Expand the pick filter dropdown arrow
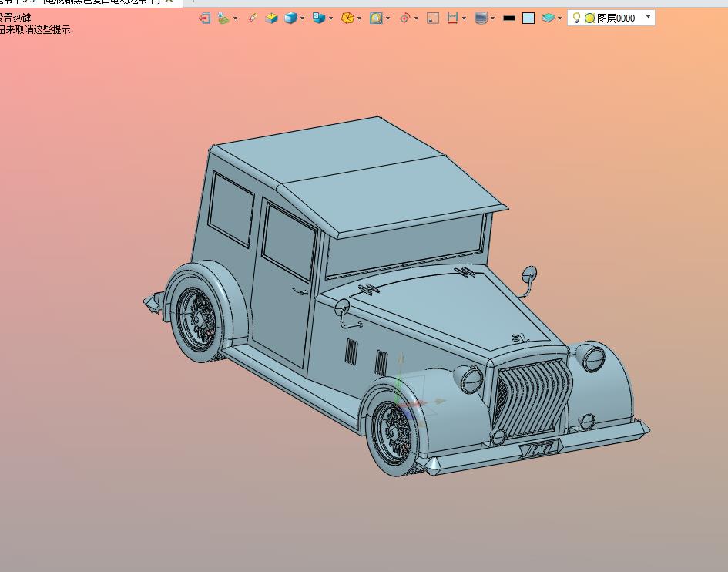 tap(236, 19)
